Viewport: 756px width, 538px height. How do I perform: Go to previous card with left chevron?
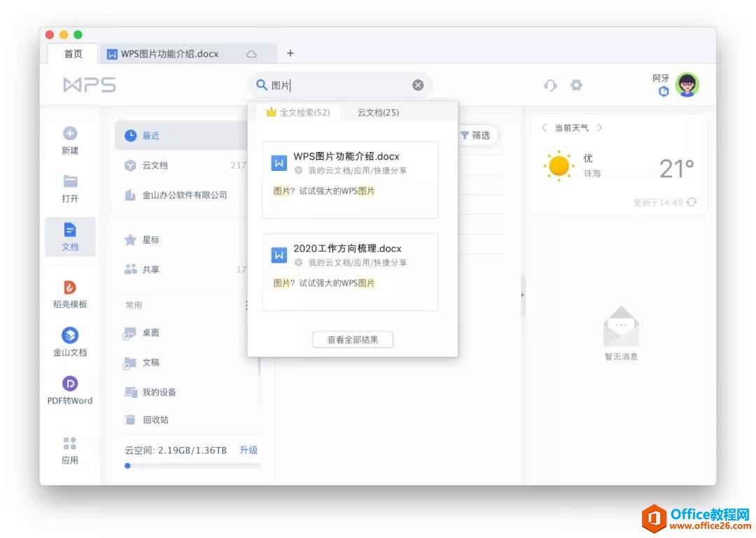pyautogui.click(x=544, y=128)
